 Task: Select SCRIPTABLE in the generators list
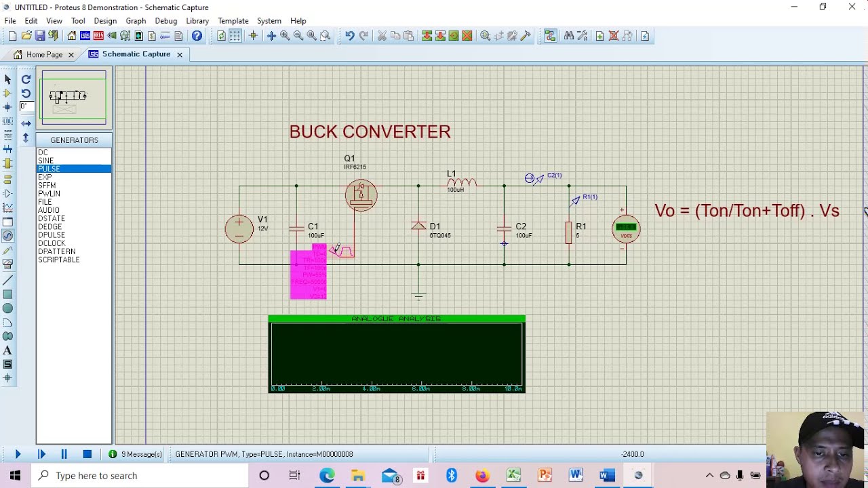[74, 260]
